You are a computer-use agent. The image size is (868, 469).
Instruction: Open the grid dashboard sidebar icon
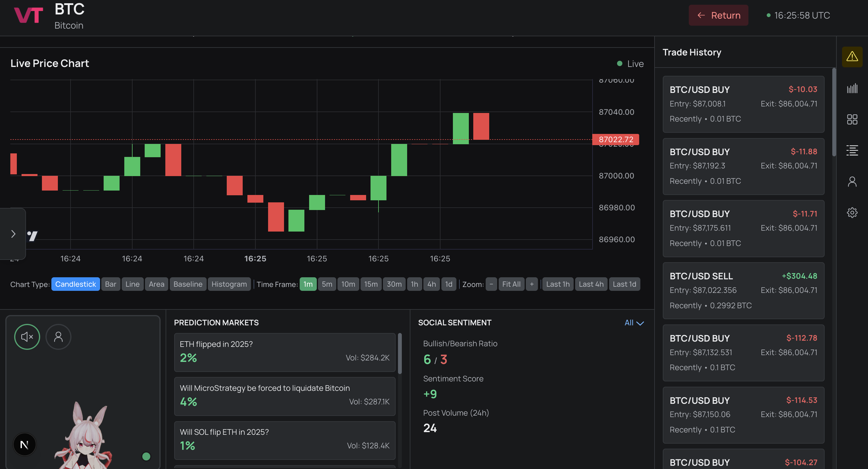[x=852, y=119]
